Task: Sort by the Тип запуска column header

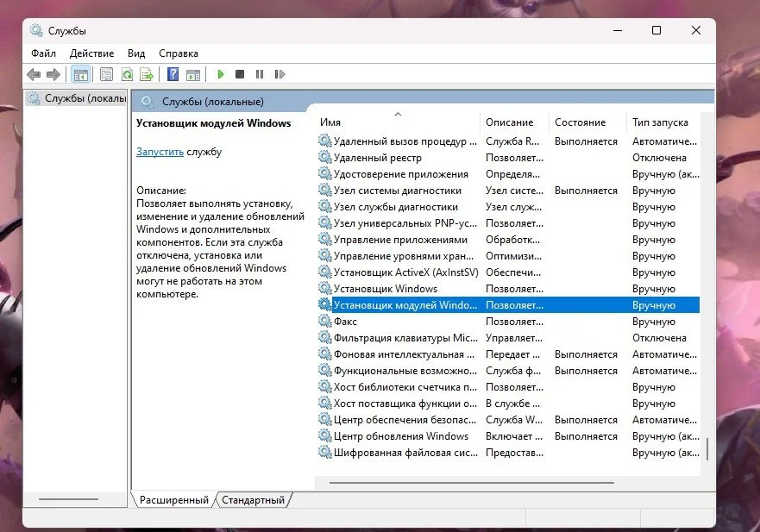Action: (660, 122)
